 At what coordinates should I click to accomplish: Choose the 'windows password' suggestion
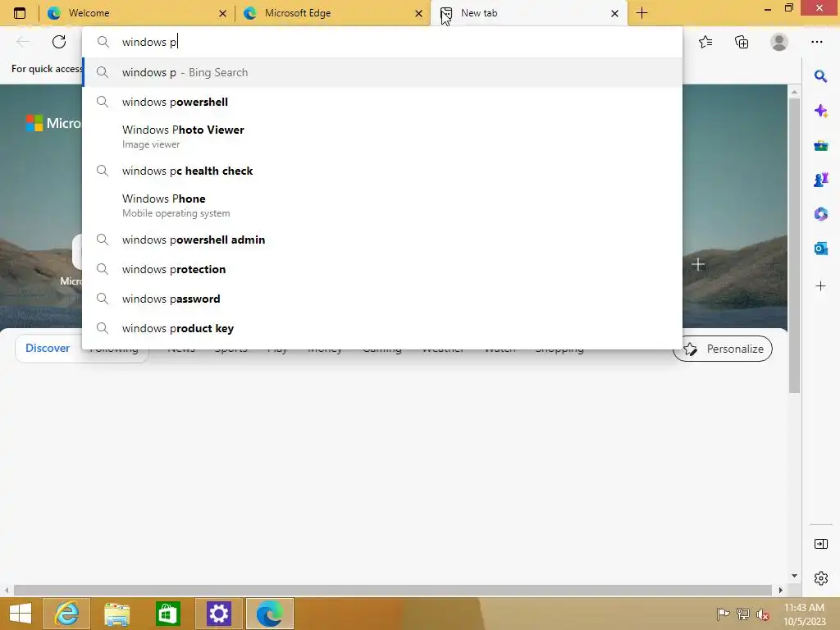tap(382, 299)
